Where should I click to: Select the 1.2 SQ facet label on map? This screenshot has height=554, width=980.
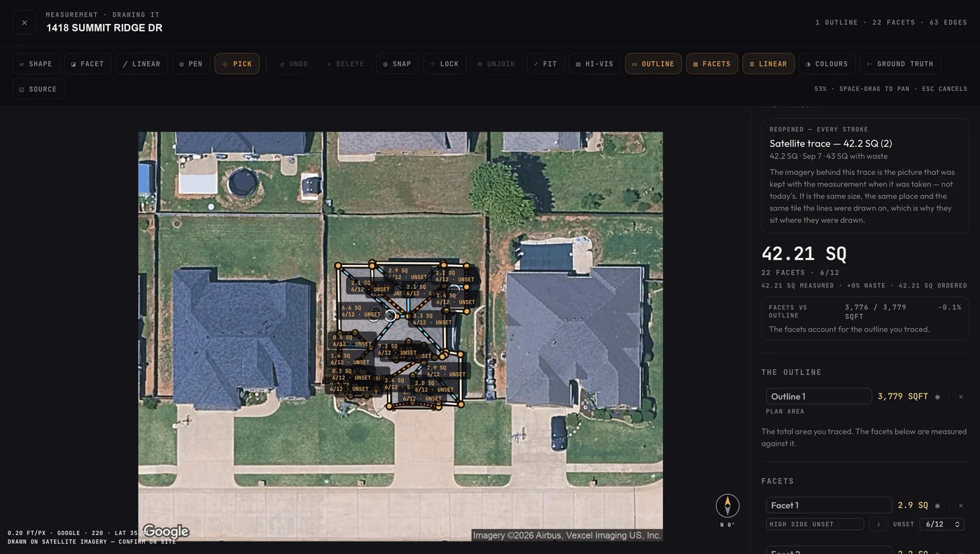point(454,276)
